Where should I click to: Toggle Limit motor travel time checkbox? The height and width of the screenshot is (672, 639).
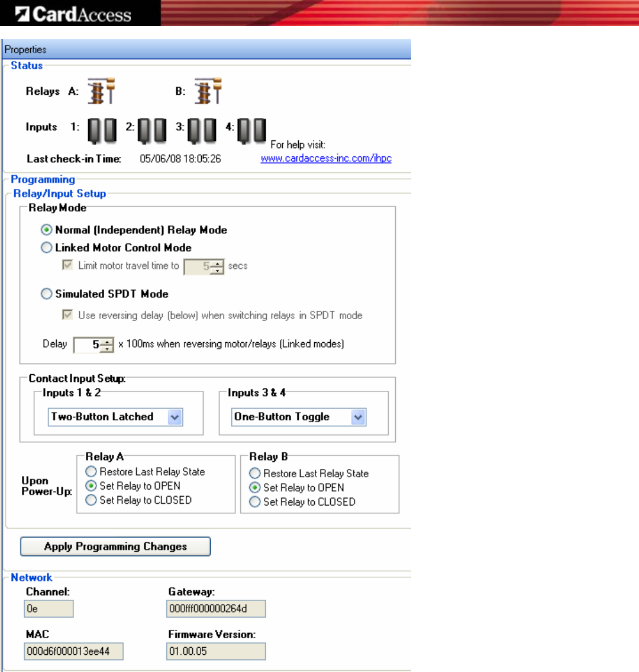[67, 265]
